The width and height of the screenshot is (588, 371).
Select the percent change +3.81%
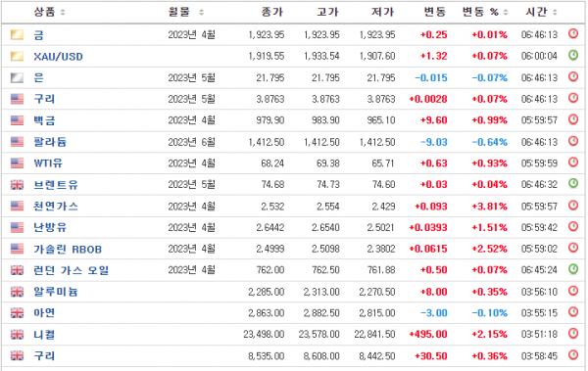click(x=489, y=207)
